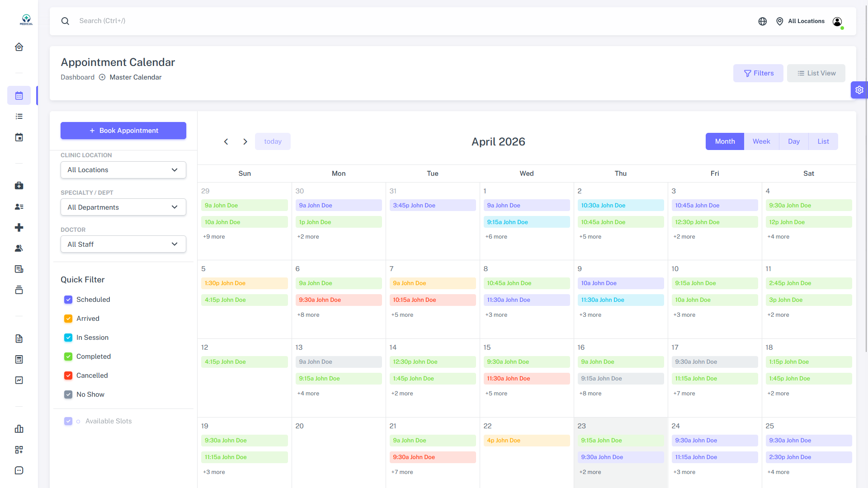This screenshot has width=868, height=488.
Task: Select the active calendar icon in sidebar
Action: [x=19, y=95]
